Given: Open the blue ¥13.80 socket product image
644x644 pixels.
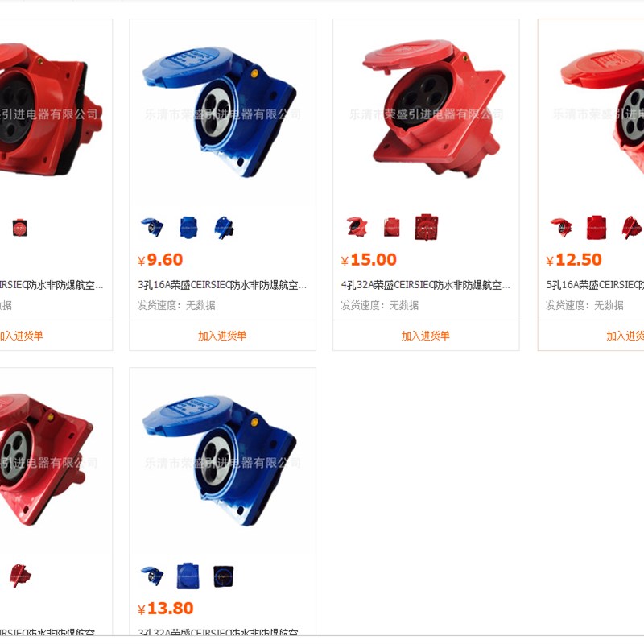Looking at the screenshot, I should coord(222,461).
